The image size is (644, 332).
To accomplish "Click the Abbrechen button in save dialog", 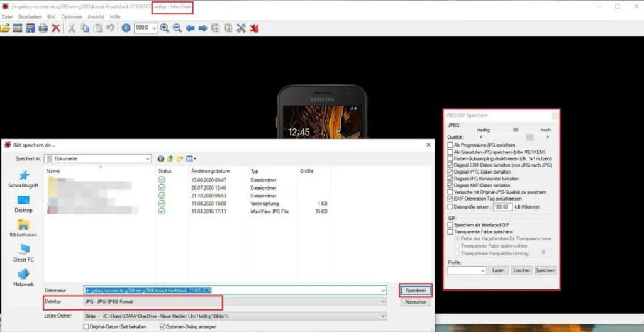I will (x=416, y=302).
